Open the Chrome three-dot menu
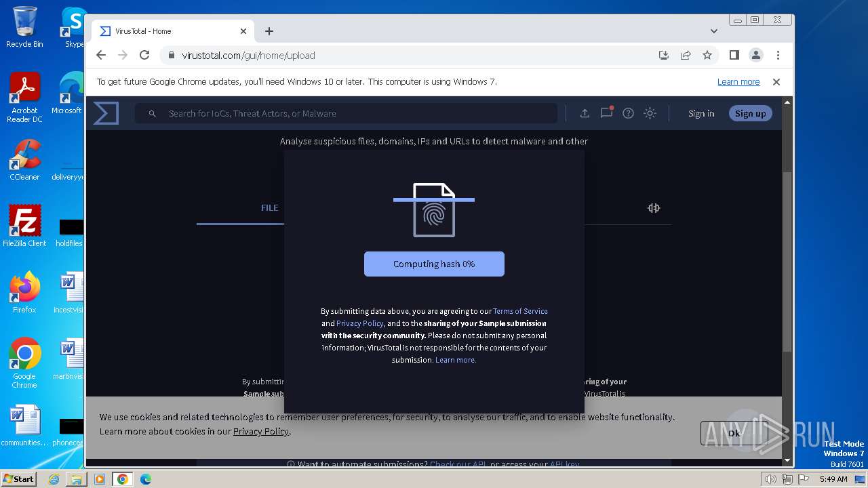Viewport: 868px width, 488px height. 778,55
